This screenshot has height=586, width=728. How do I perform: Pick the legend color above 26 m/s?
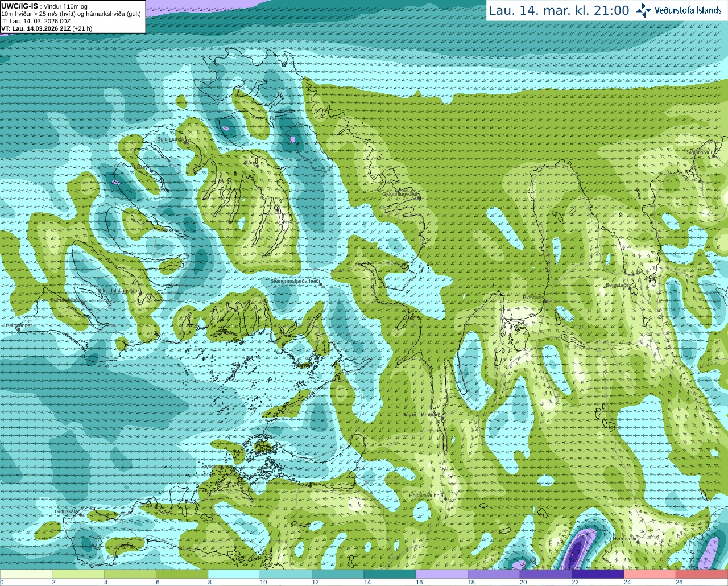pos(702,574)
